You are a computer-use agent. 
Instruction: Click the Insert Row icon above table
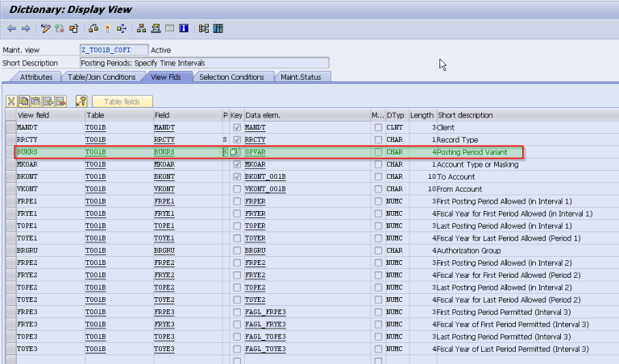point(48,101)
